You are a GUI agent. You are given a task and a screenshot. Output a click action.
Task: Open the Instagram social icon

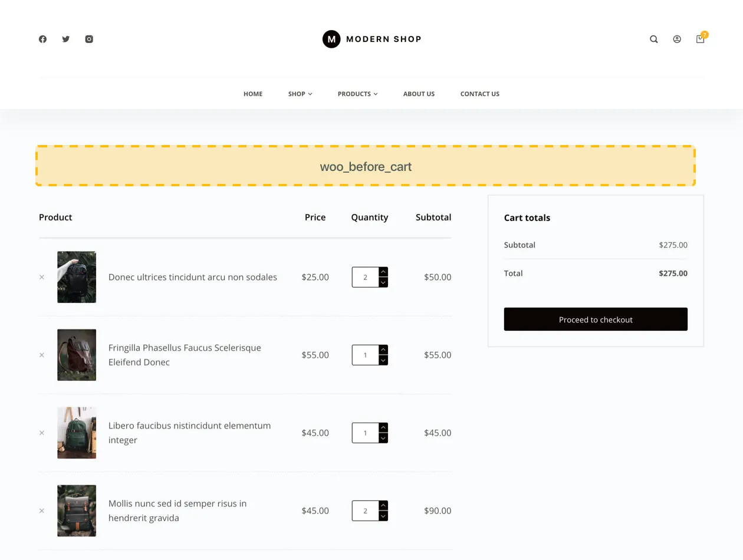tap(89, 39)
